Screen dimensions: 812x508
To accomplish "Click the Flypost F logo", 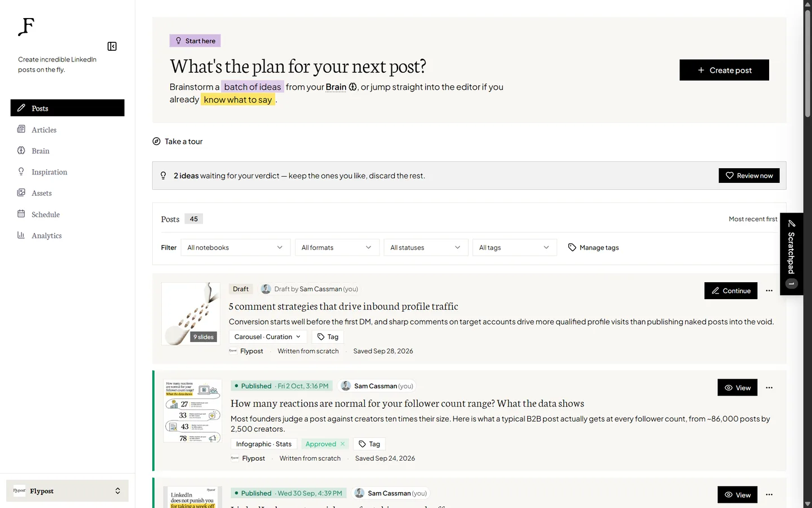I will tap(27, 27).
